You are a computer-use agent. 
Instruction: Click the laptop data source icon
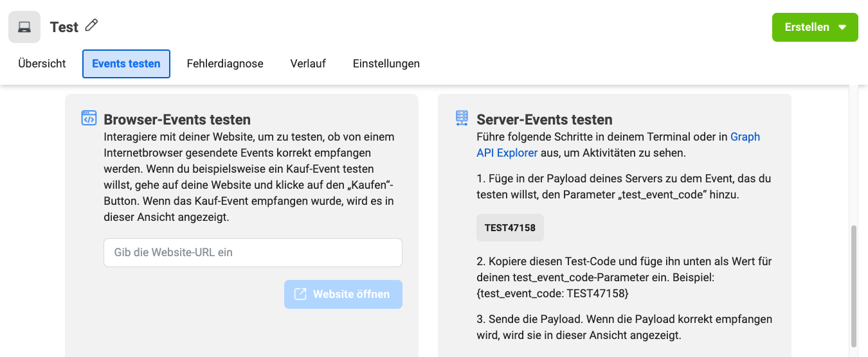click(24, 27)
